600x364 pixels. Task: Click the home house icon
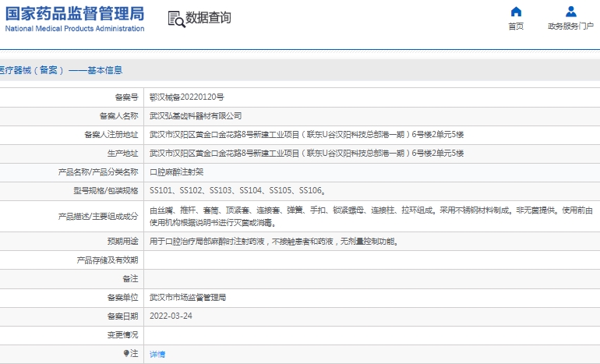516,12
